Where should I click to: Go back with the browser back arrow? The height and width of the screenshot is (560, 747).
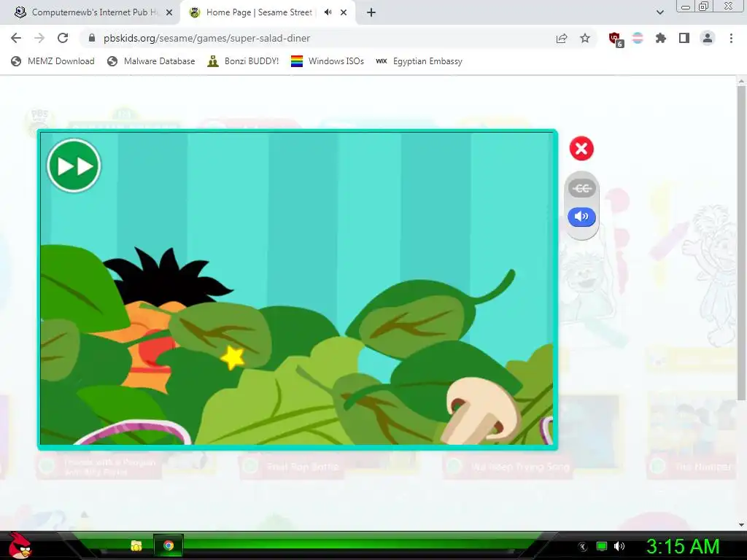(x=16, y=38)
